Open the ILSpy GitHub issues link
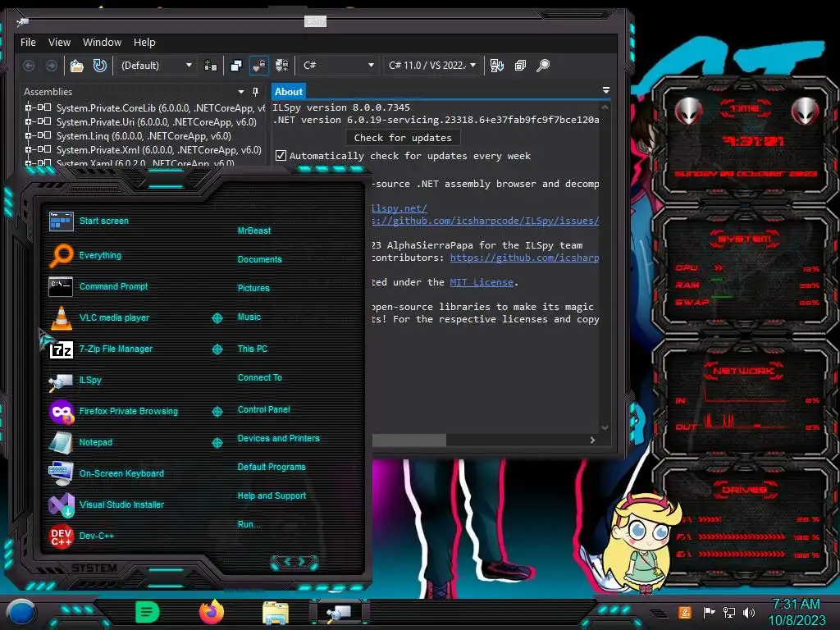This screenshot has height=630, width=840. (x=486, y=221)
